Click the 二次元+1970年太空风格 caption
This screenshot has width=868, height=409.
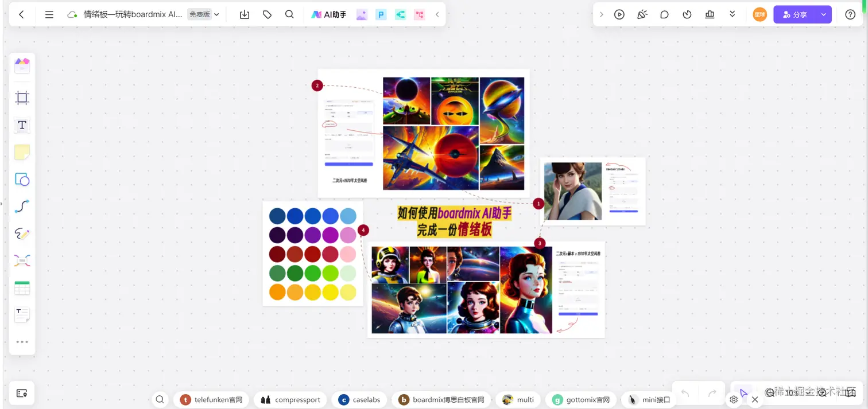tap(350, 180)
